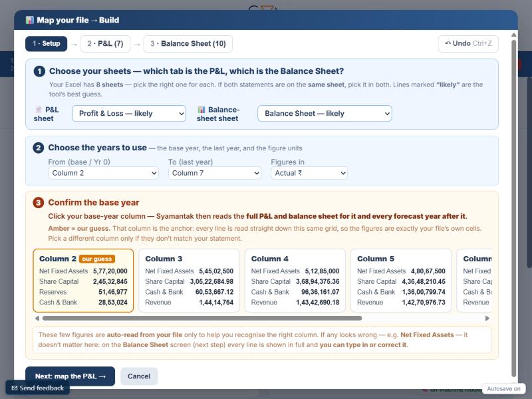This screenshot has height=399, width=532.
Task: Click the 'our guess' badge on Column 2
Action: [97, 259]
